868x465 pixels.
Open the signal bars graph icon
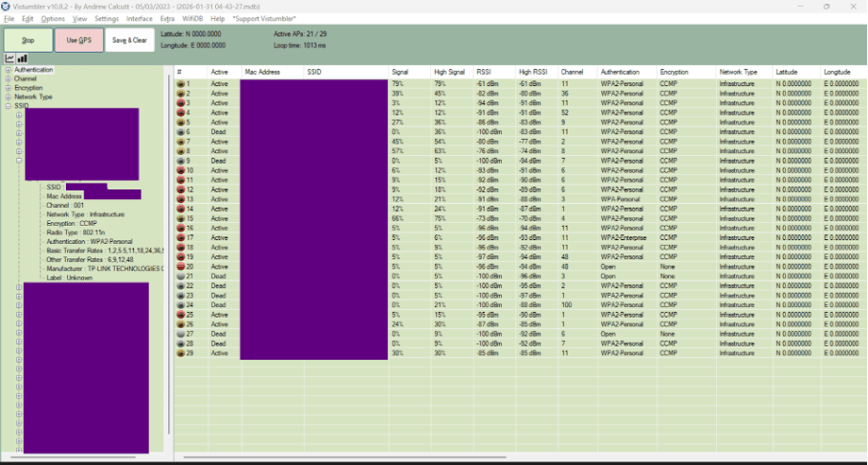22,58
